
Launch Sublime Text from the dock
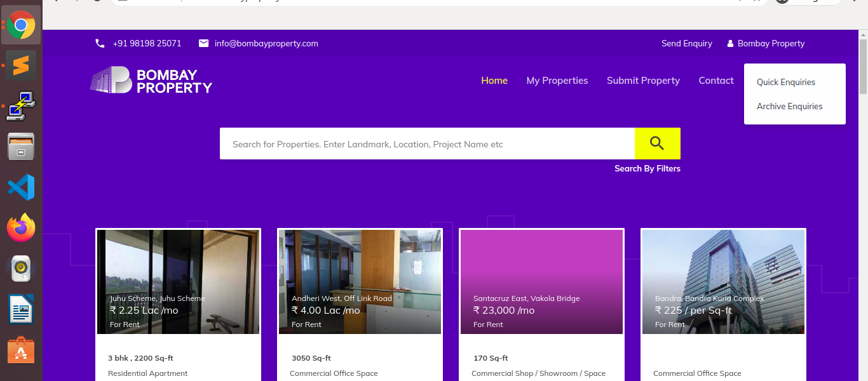[21, 65]
